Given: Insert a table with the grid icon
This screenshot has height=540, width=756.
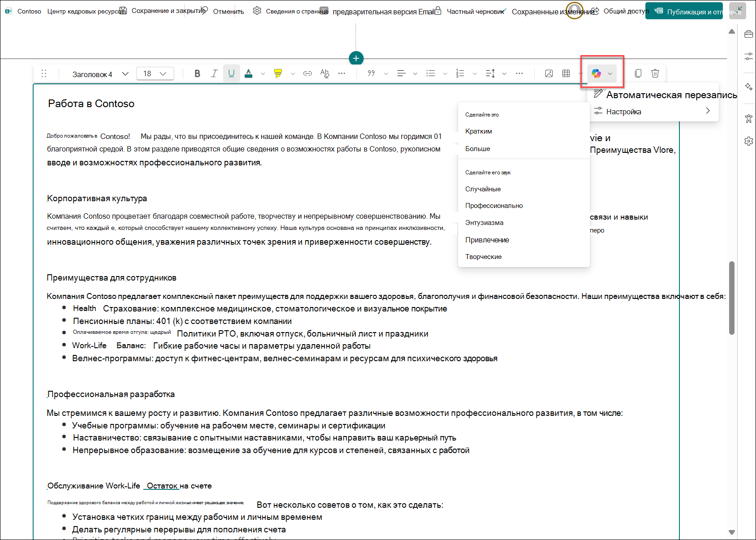Looking at the screenshot, I should point(566,73).
